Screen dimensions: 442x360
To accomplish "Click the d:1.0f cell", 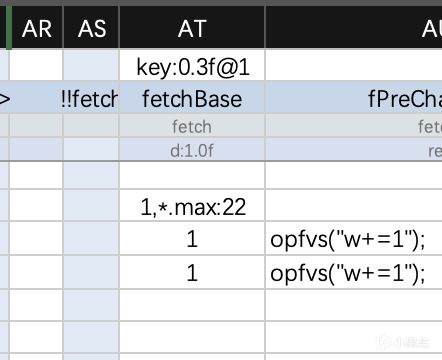I will (192, 151).
